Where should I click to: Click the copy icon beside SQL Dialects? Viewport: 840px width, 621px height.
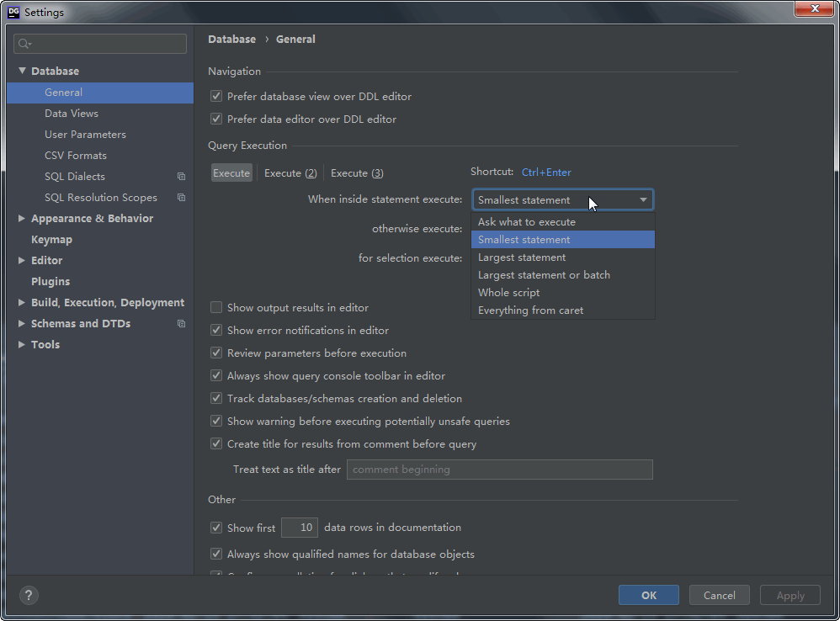(181, 177)
